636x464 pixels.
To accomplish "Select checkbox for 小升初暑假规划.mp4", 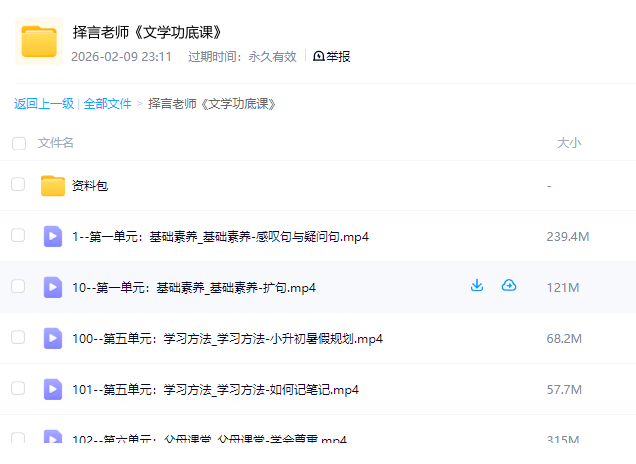I will click(x=18, y=338).
